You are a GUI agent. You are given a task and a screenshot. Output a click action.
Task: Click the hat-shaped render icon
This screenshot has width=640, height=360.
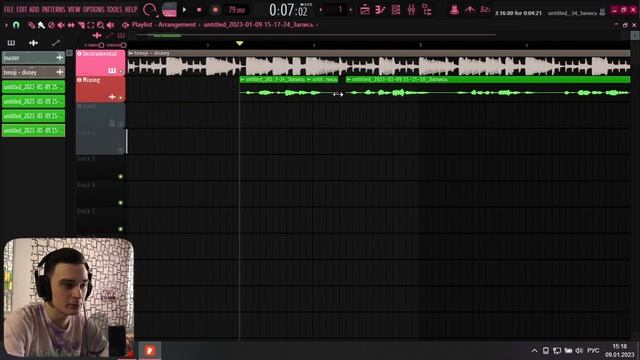tap(454, 10)
